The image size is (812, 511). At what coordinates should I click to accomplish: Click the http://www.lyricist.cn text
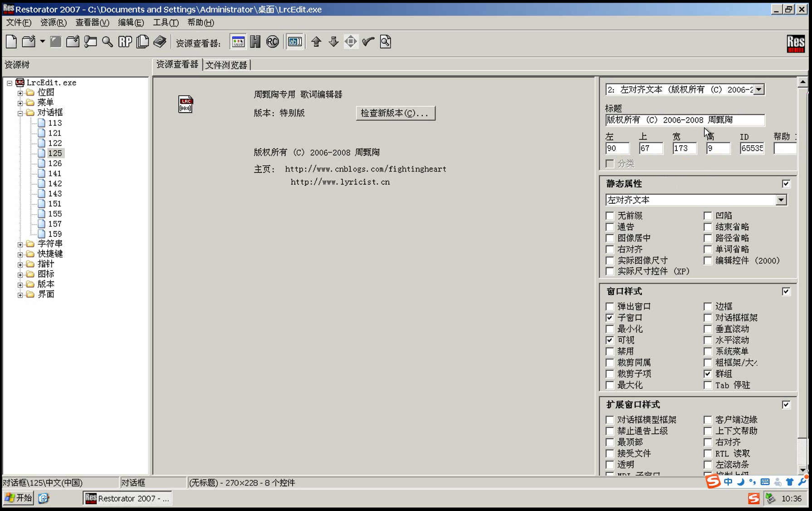[x=340, y=182]
